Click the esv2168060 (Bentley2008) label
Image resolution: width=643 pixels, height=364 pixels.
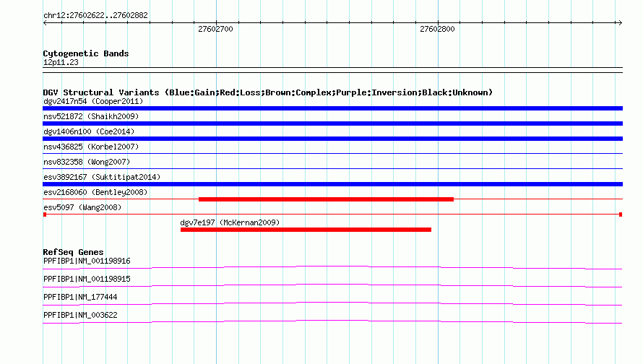point(95,192)
